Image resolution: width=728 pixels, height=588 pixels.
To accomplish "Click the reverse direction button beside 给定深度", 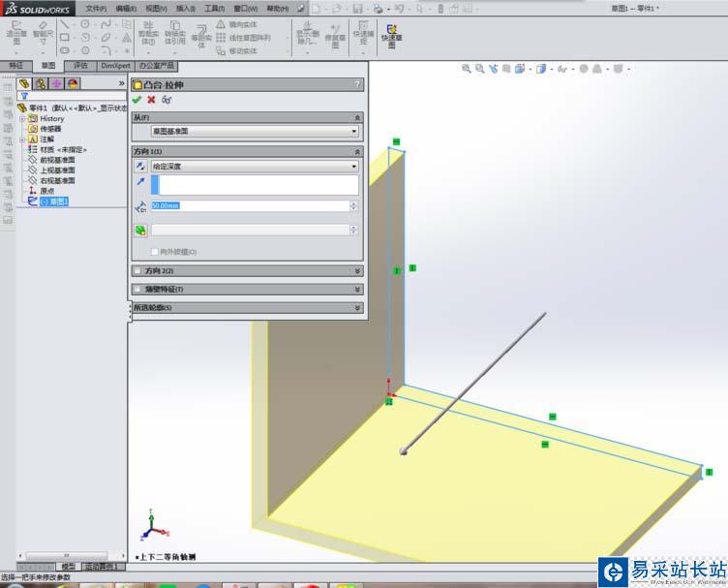I will point(140,166).
